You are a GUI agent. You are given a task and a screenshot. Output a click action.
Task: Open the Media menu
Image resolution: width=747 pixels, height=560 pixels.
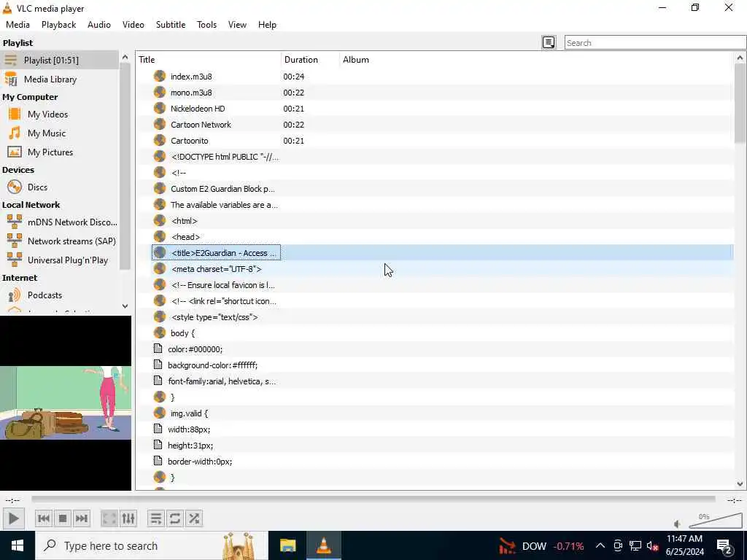(18, 25)
